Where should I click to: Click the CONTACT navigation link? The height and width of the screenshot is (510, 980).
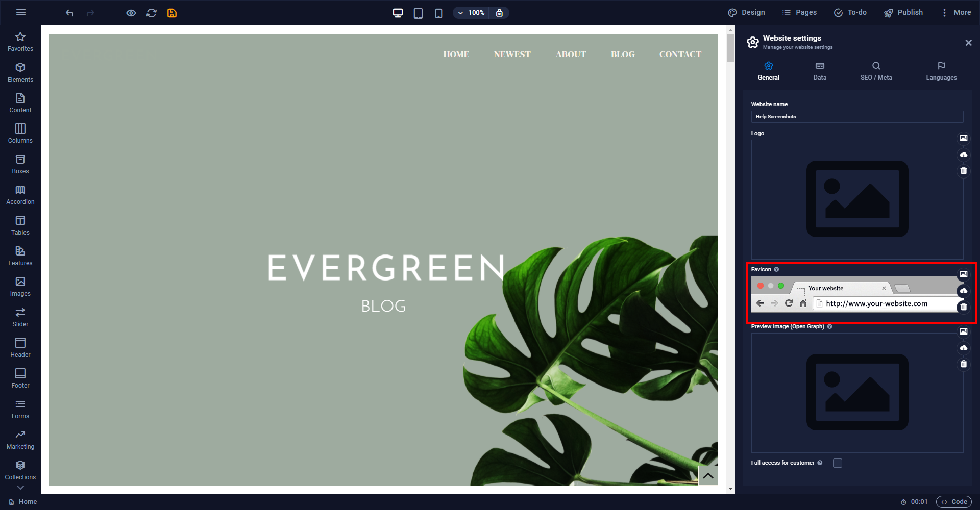pos(680,54)
